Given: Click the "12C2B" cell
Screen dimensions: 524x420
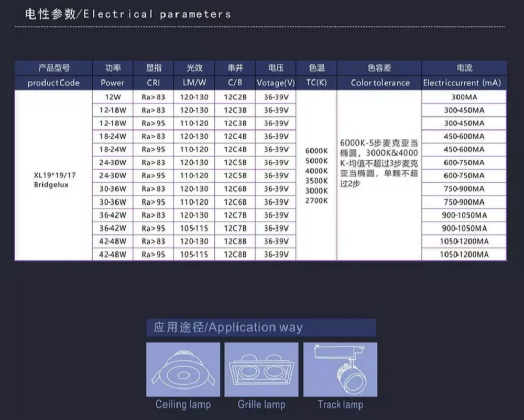Looking at the screenshot, I should [235, 97].
